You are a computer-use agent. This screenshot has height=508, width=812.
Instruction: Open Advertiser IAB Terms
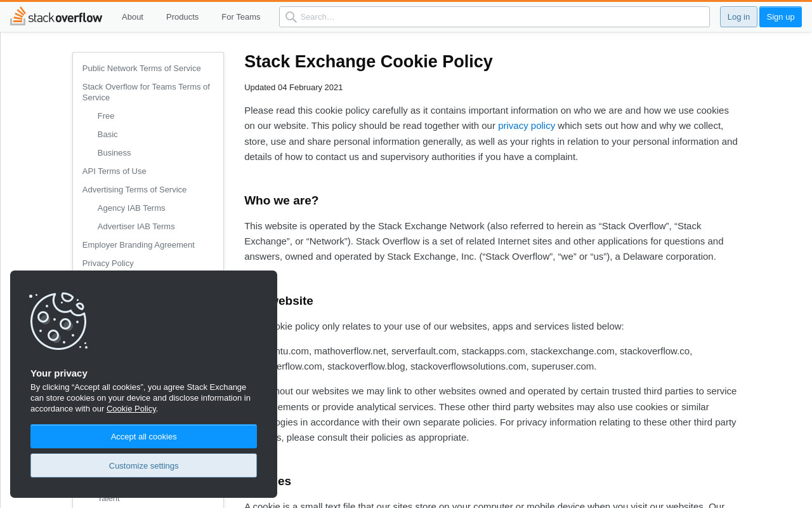tap(136, 227)
